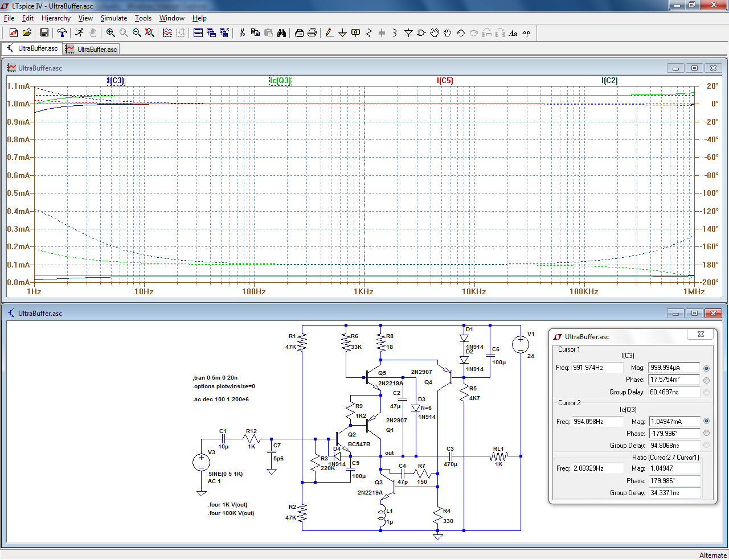The image size is (729, 560).
Task: Select the Text 'Aa' tool
Action: 513,33
